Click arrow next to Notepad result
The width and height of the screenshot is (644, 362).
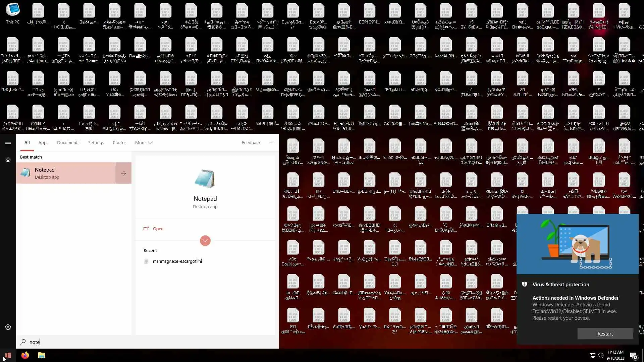click(x=123, y=173)
